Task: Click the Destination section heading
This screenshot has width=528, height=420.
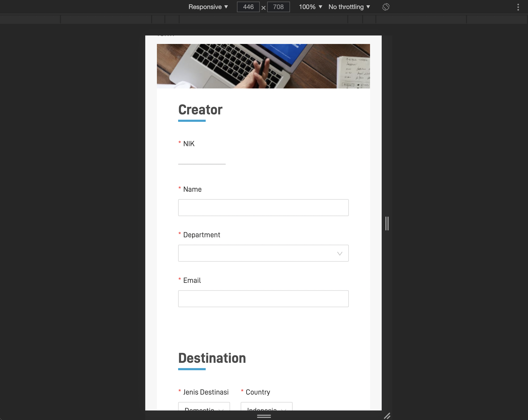Action: click(x=212, y=358)
